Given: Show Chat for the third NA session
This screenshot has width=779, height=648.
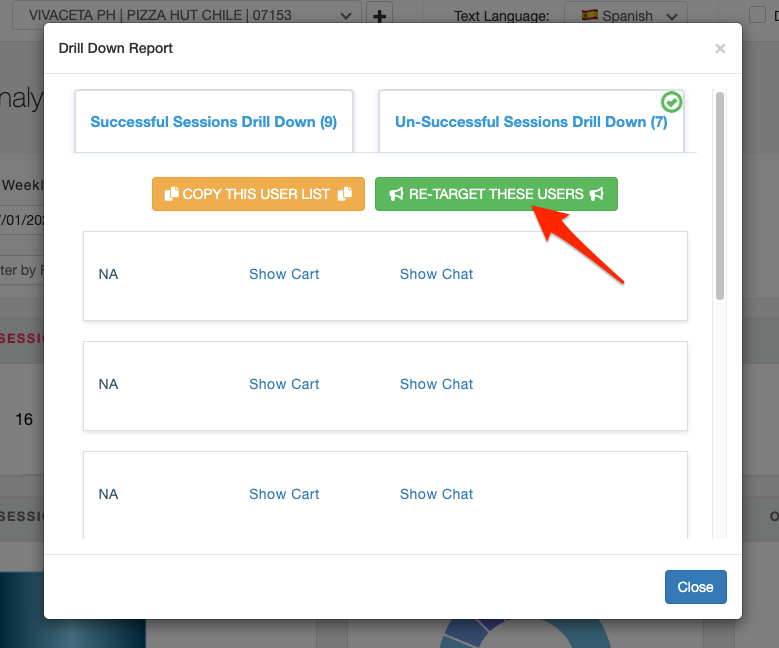Looking at the screenshot, I should click(x=436, y=494).
